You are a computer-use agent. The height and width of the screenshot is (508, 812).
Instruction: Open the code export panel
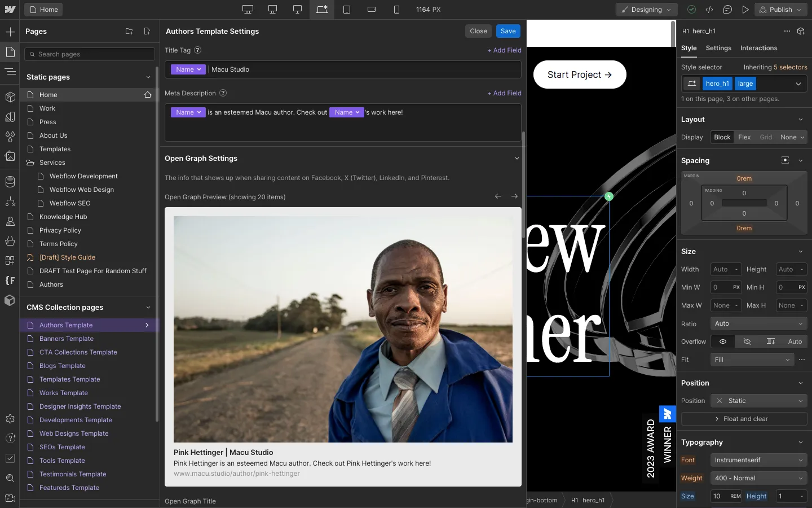click(709, 10)
